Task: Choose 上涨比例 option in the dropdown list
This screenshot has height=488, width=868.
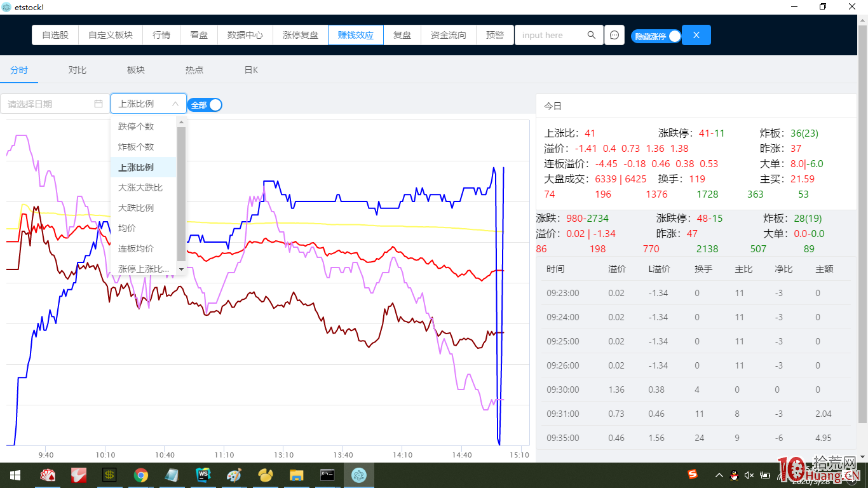Action: (x=144, y=167)
